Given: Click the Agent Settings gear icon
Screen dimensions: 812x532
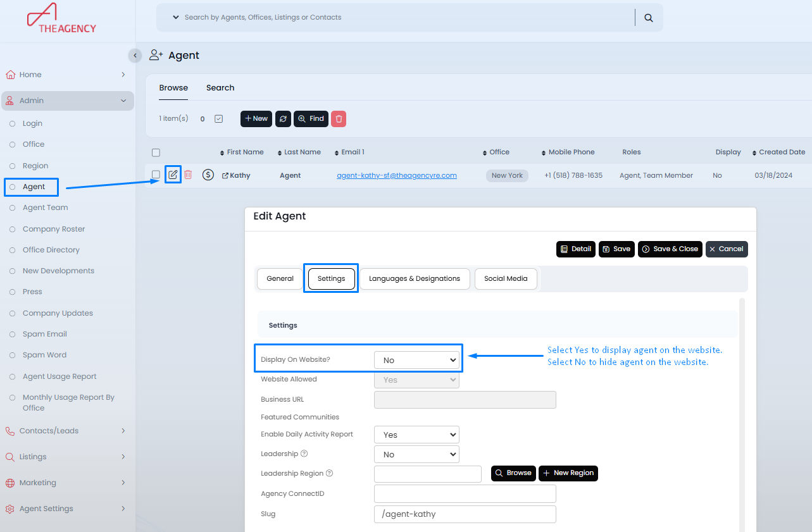Looking at the screenshot, I should point(10,509).
